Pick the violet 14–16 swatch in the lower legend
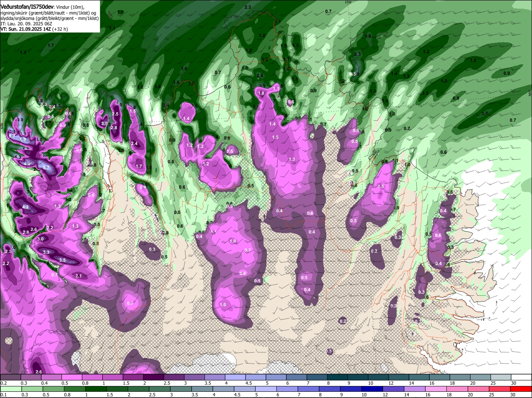Image resolution: width=532 pixels, height=398 pixels. (415, 389)
